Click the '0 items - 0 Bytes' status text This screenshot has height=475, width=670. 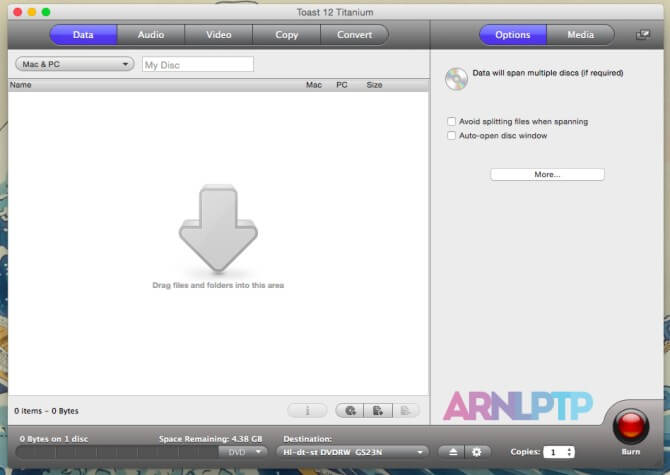point(46,411)
